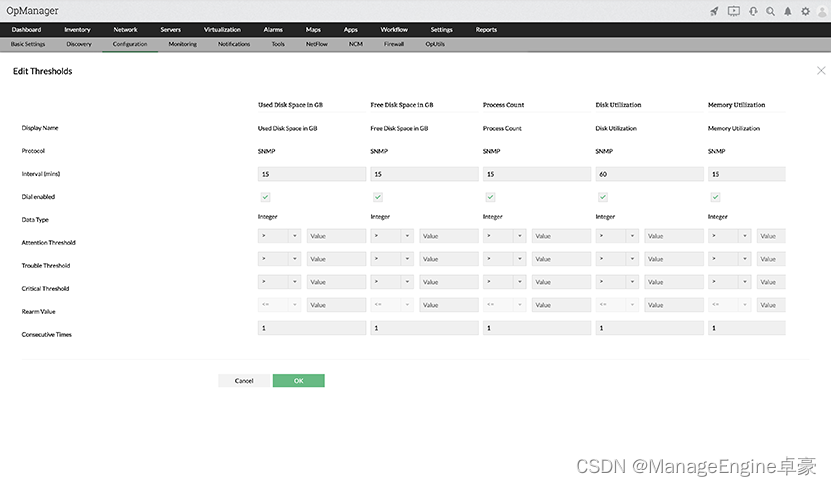This screenshot has height=486, width=831.
Task: Open the Alarms menu
Action: tap(273, 30)
